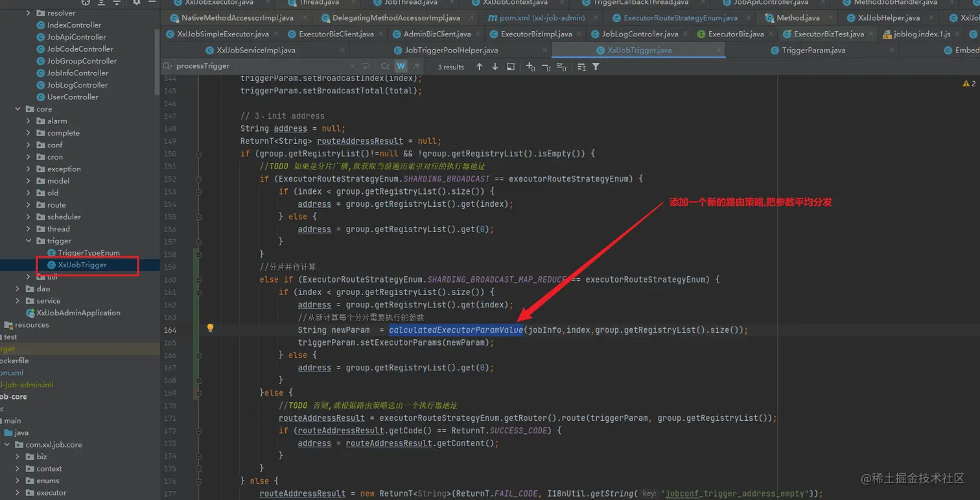The image size is (980, 500).
Task: Expand the route folder
Action: (29, 205)
